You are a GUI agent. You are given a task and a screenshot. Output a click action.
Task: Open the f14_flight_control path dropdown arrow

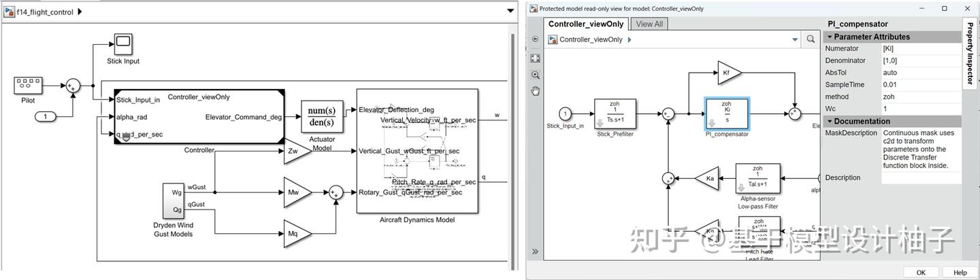[510, 12]
